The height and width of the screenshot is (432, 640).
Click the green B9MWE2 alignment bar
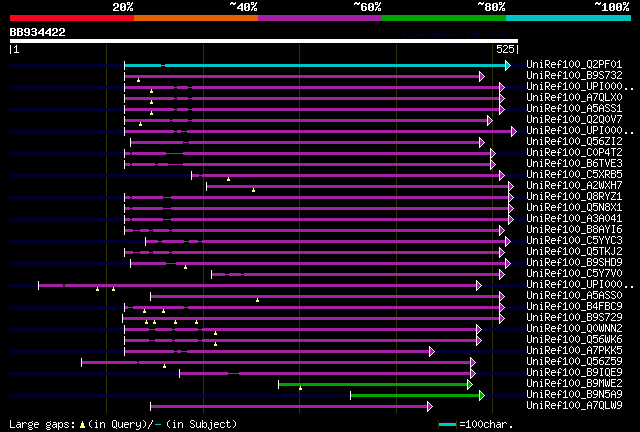[373, 385]
